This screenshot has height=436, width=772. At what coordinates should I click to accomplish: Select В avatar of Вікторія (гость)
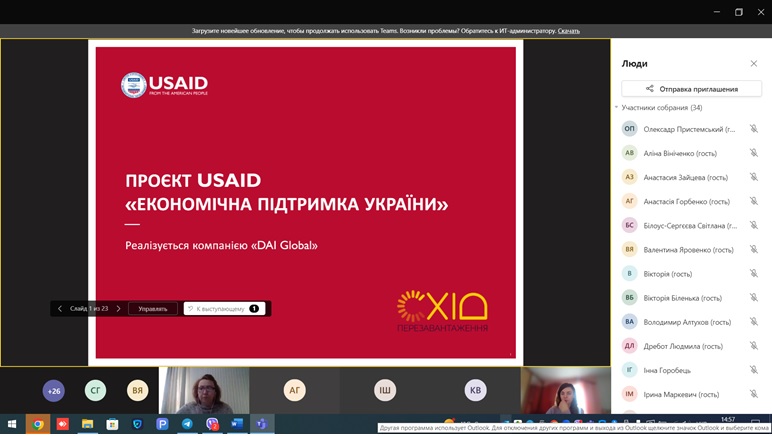[x=629, y=273]
